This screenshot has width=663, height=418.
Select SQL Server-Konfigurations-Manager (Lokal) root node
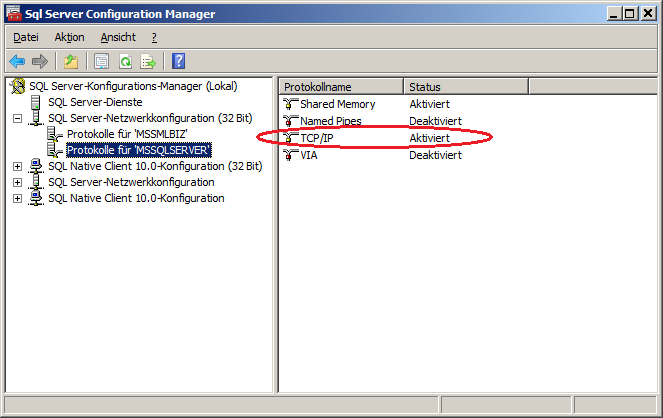pyautogui.click(x=133, y=86)
